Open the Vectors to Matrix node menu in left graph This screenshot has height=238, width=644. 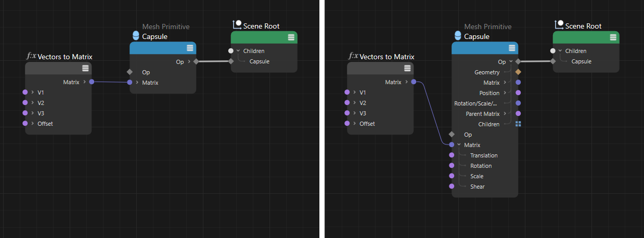tap(85, 68)
